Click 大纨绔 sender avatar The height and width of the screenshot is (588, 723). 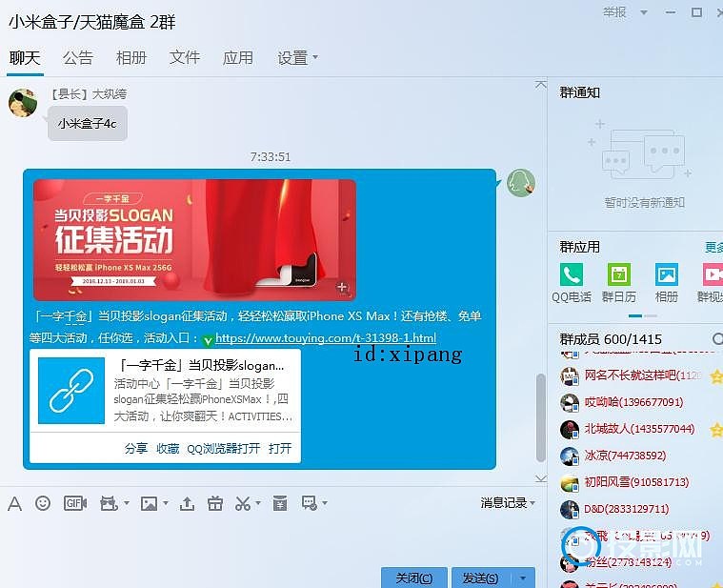click(x=23, y=103)
